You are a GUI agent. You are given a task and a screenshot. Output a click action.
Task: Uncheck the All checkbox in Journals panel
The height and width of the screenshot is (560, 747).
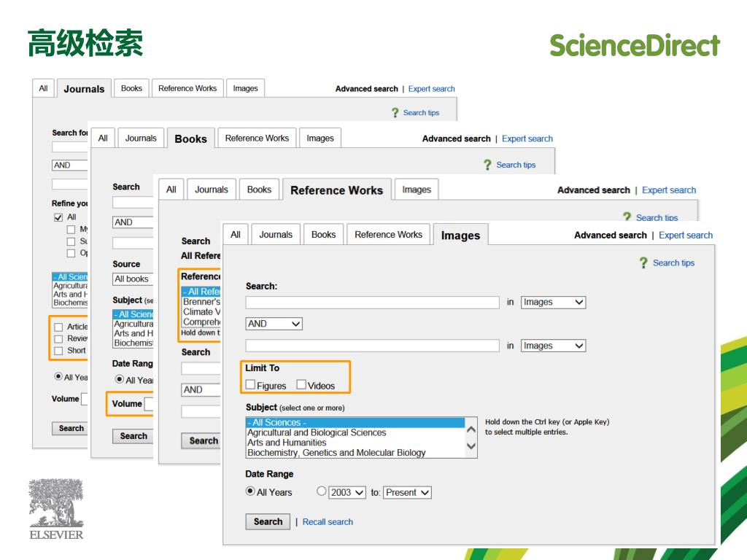pyautogui.click(x=58, y=217)
